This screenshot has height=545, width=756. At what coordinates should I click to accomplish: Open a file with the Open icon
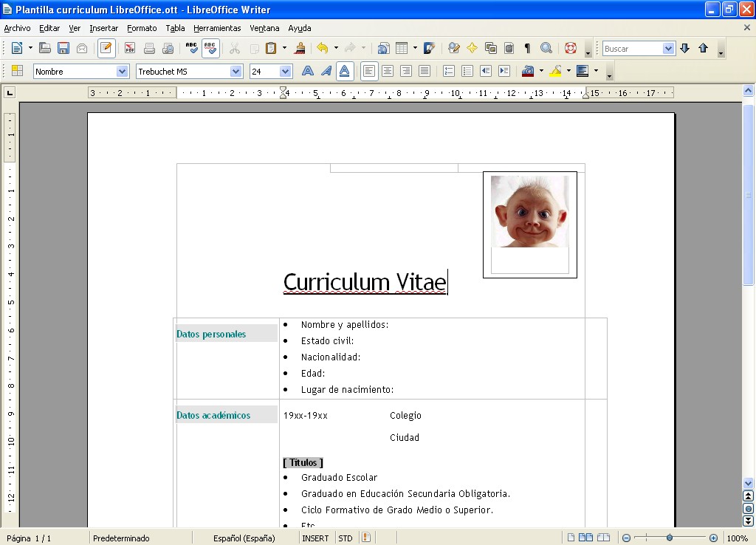[45, 48]
